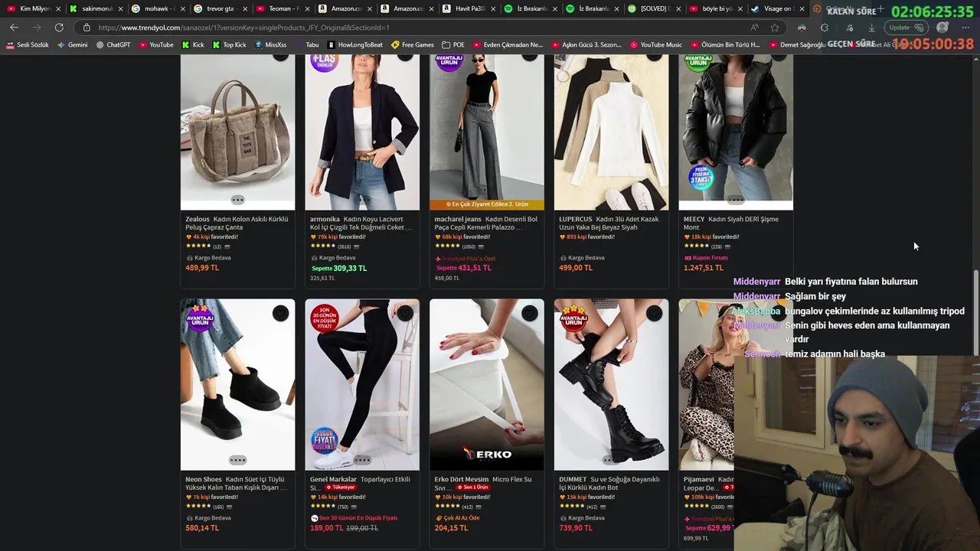Click the browser Update button
980x551 pixels.
(x=906, y=28)
